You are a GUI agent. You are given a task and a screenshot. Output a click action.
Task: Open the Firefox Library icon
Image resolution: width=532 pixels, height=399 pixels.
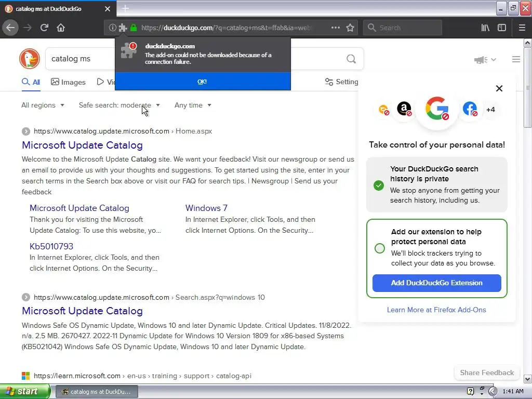point(485,28)
